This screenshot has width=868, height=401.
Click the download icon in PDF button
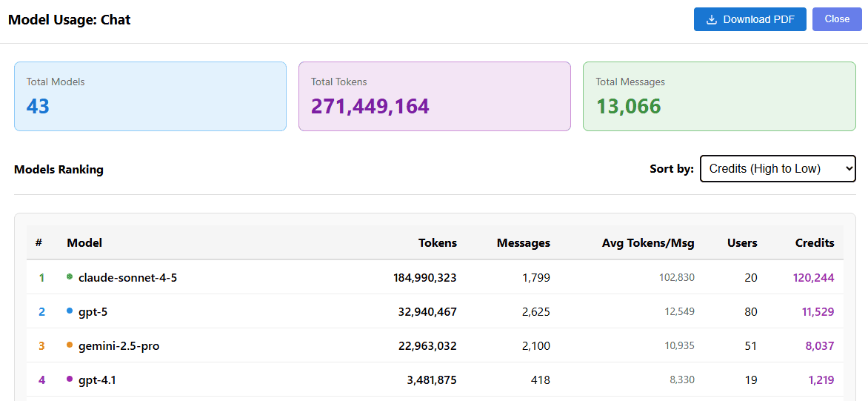click(x=712, y=19)
